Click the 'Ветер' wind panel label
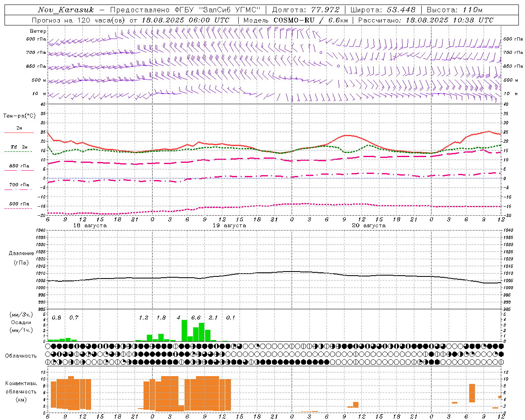525x420 pixels. coord(38,31)
